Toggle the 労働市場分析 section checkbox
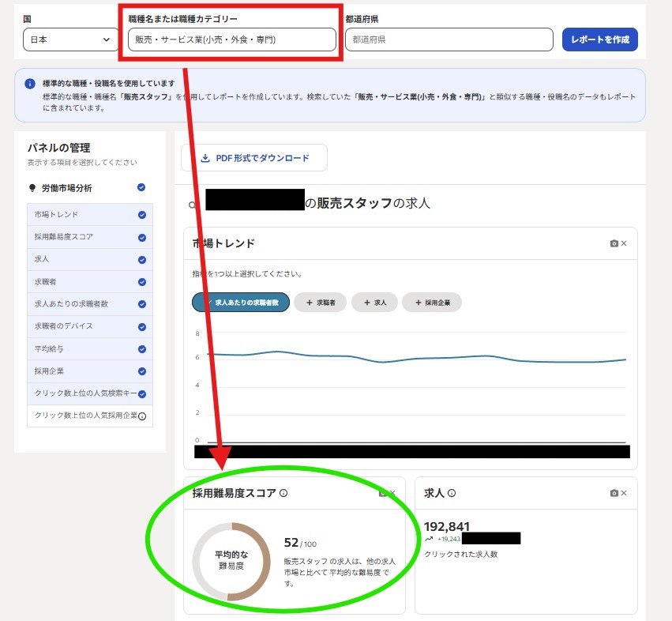 pos(141,187)
